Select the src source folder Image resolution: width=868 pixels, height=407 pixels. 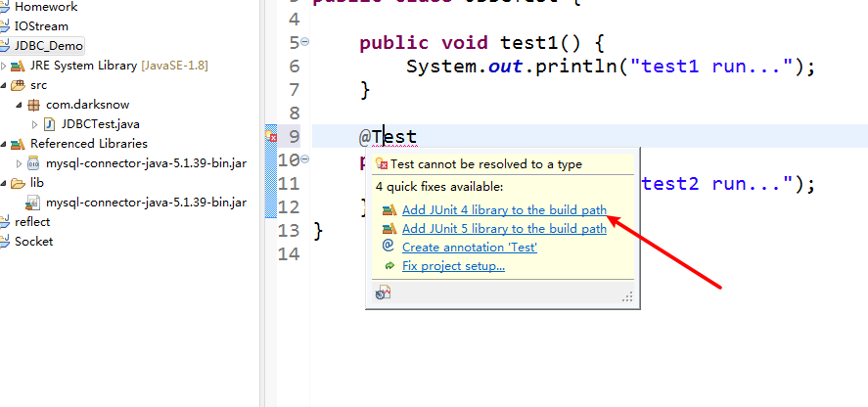(39, 85)
